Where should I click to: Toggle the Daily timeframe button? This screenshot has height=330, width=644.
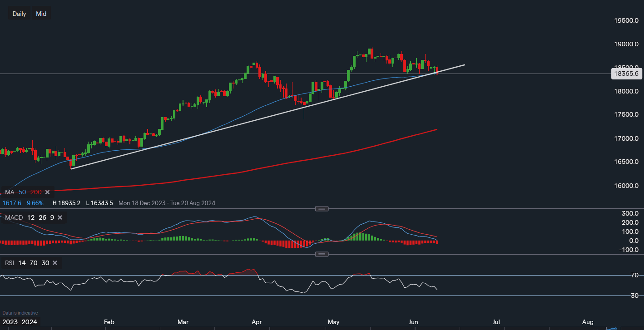(x=19, y=13)
